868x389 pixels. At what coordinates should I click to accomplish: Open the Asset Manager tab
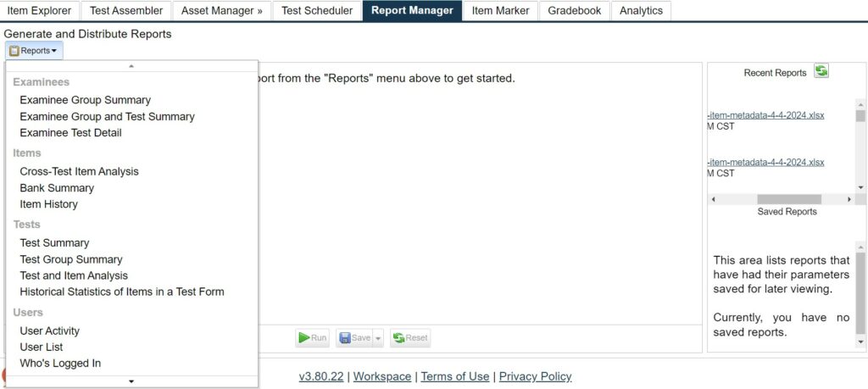click(222, 10)
